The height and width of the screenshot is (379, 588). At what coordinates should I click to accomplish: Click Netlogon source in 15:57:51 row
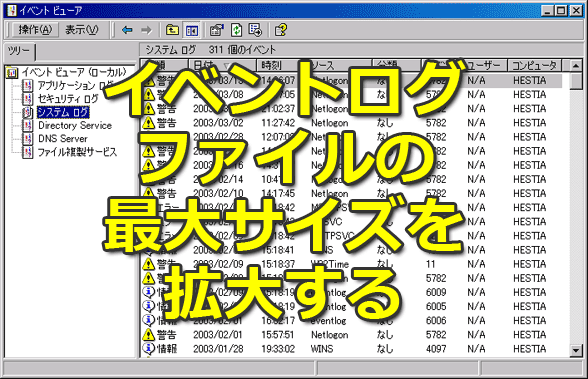[x=330, y=335]
